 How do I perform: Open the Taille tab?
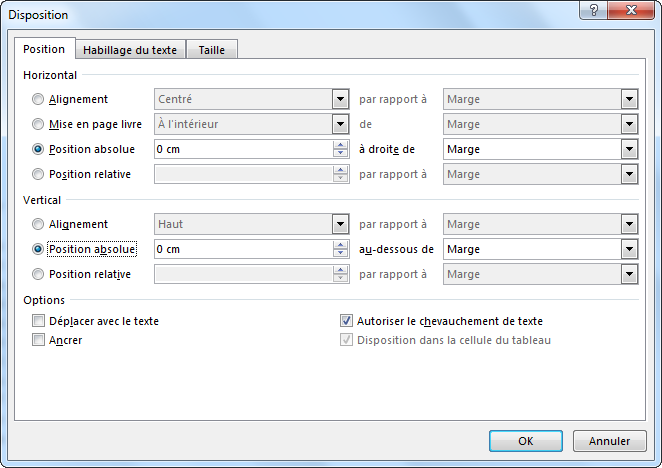[212, 50]
